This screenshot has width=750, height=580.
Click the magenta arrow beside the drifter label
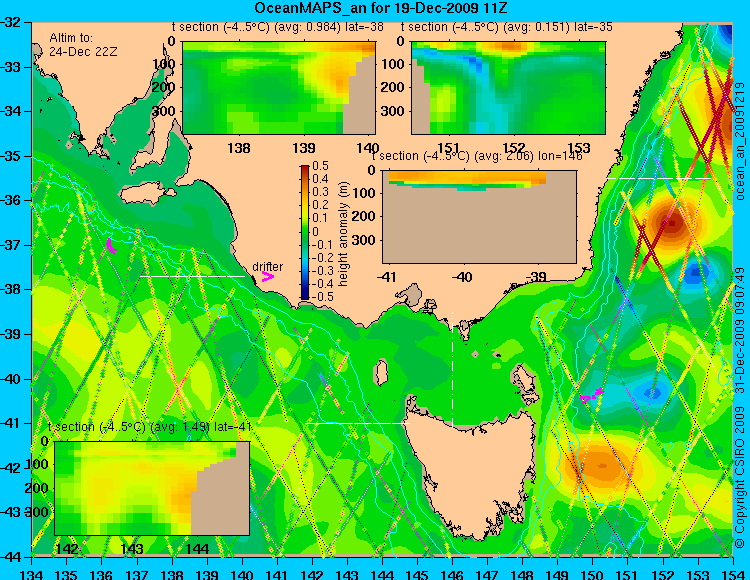click(x=268, y=277)
